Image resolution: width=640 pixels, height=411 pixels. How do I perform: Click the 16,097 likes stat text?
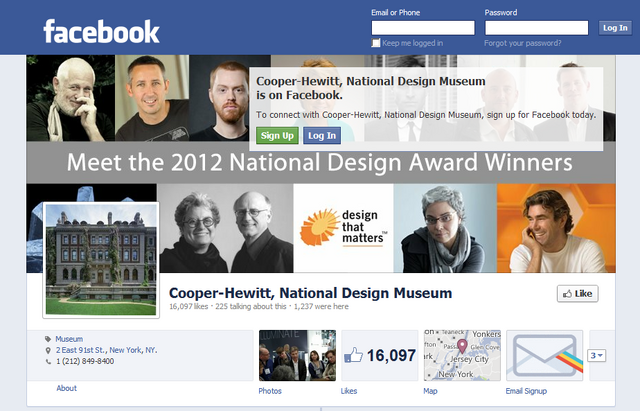click(189, 307)
